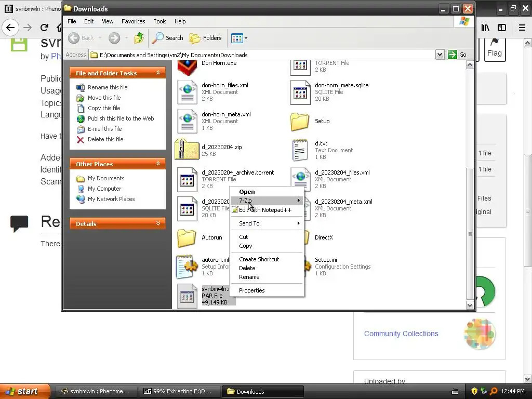Select the DirectX folder name

[x=324, y=237]
